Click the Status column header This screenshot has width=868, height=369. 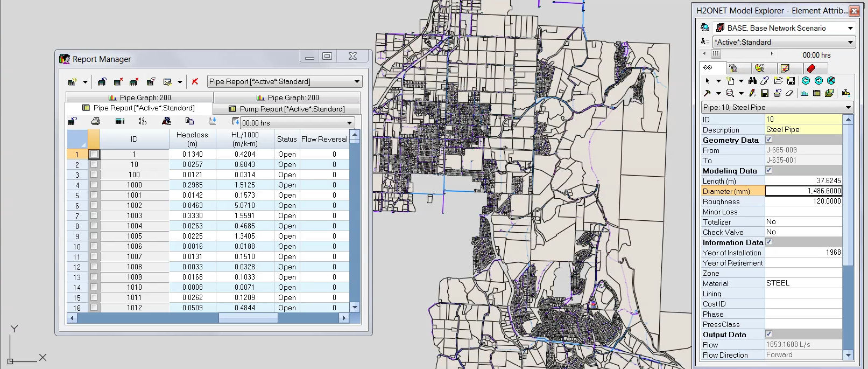(x=287, y=139)
